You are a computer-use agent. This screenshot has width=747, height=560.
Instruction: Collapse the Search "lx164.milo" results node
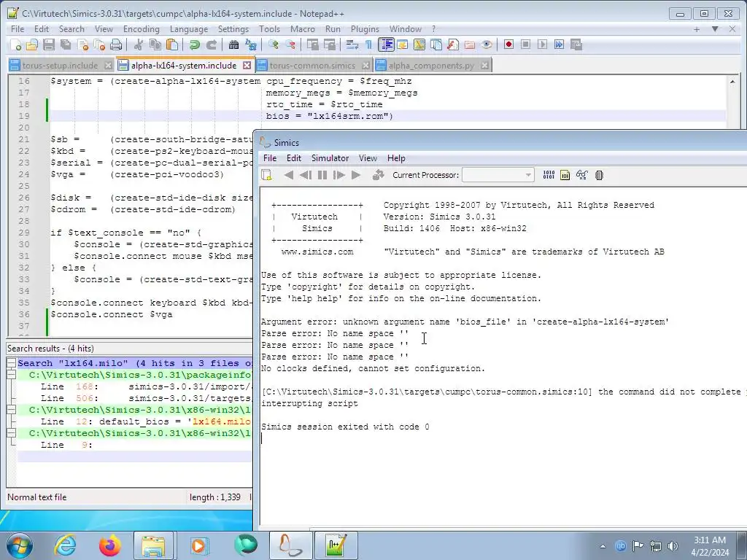tap(11, 363)
